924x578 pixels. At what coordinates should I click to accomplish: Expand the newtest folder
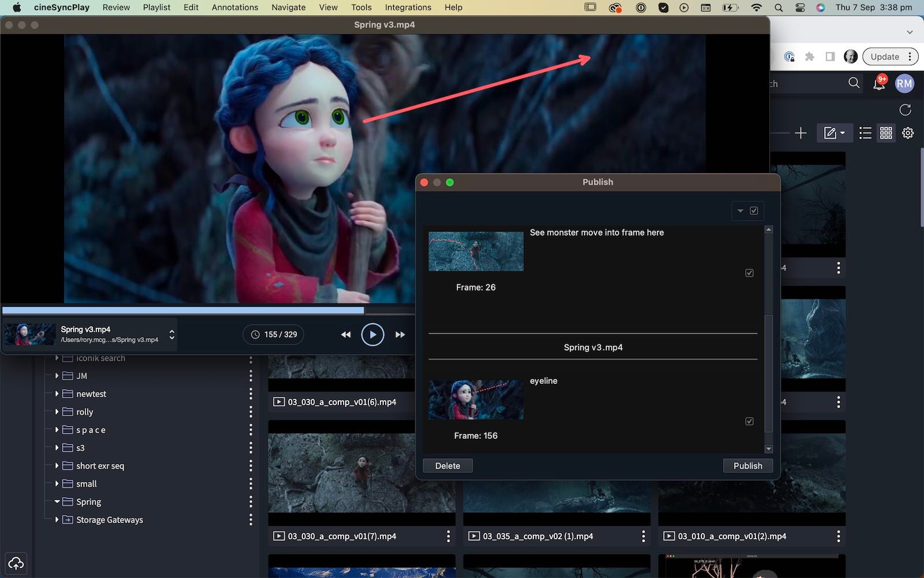tap(57, 394)
